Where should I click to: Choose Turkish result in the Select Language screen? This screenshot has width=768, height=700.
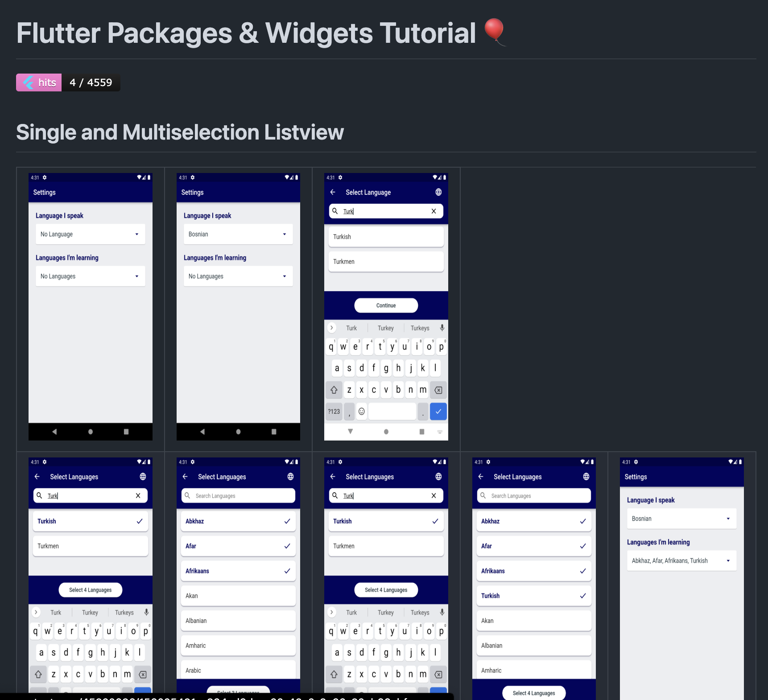click(386, 237)
